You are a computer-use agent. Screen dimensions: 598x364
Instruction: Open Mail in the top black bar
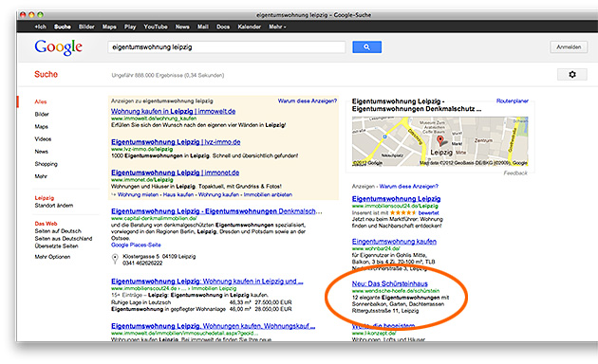point(202,27)
